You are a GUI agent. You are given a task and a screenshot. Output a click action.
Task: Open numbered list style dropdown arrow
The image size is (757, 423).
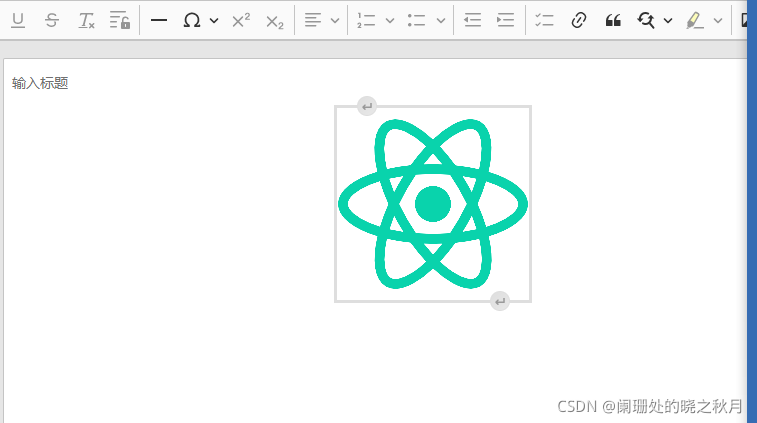pyautogui.click(x=390, y=20)
